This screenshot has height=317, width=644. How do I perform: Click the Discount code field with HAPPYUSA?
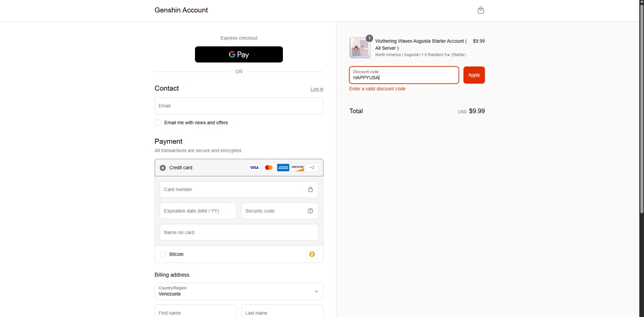coord(404,75)
